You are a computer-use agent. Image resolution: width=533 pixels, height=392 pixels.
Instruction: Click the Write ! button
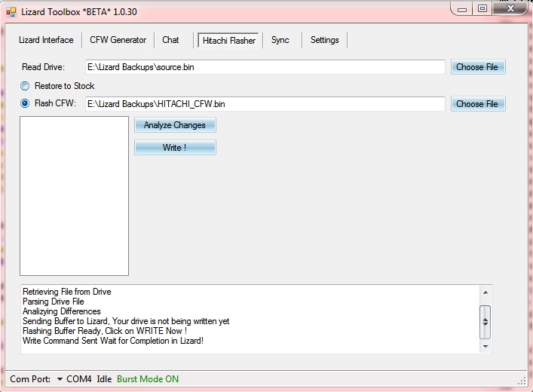[175, 148]
